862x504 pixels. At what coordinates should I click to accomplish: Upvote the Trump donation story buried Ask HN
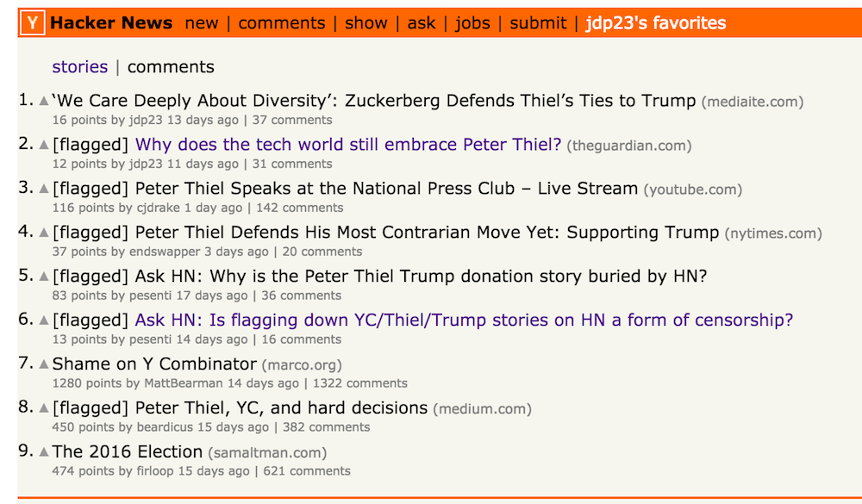(44, 277)
